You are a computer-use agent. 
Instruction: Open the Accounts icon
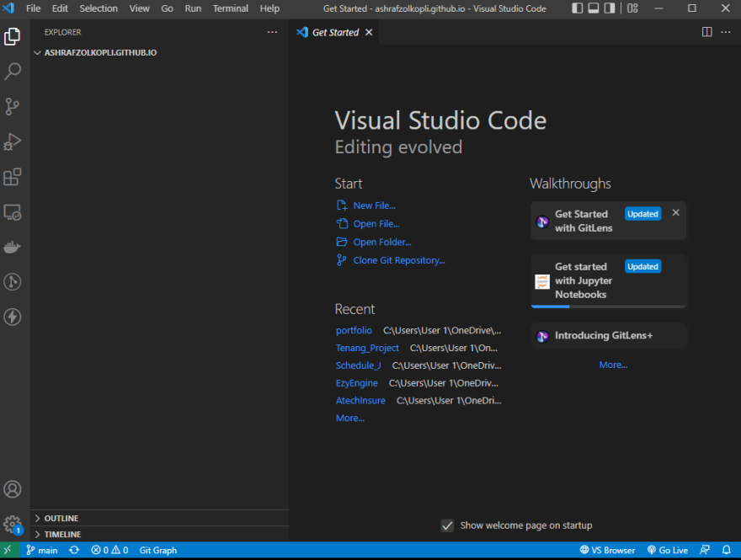13,489
